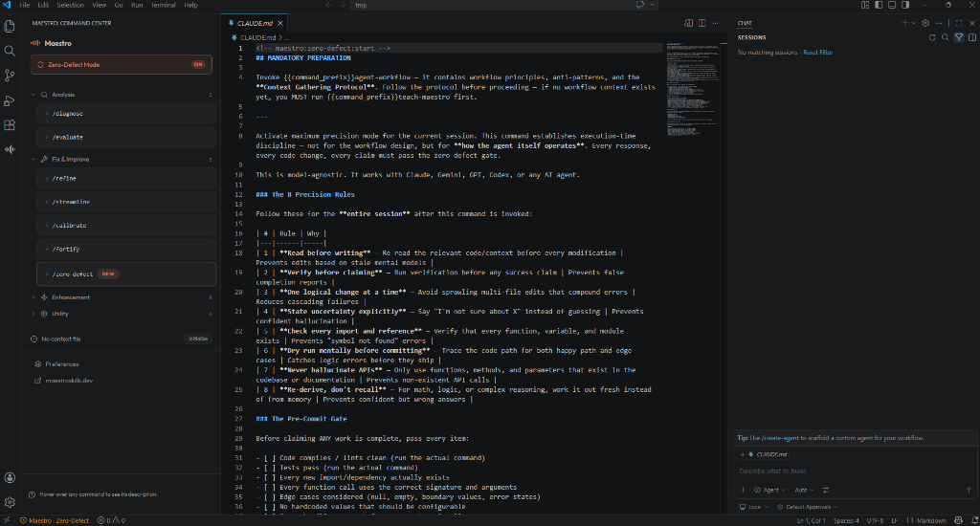The height and width of the screenshot is (526, 980).
Task: Search sessions with the magnifier icon
Action: click(945, 37)
